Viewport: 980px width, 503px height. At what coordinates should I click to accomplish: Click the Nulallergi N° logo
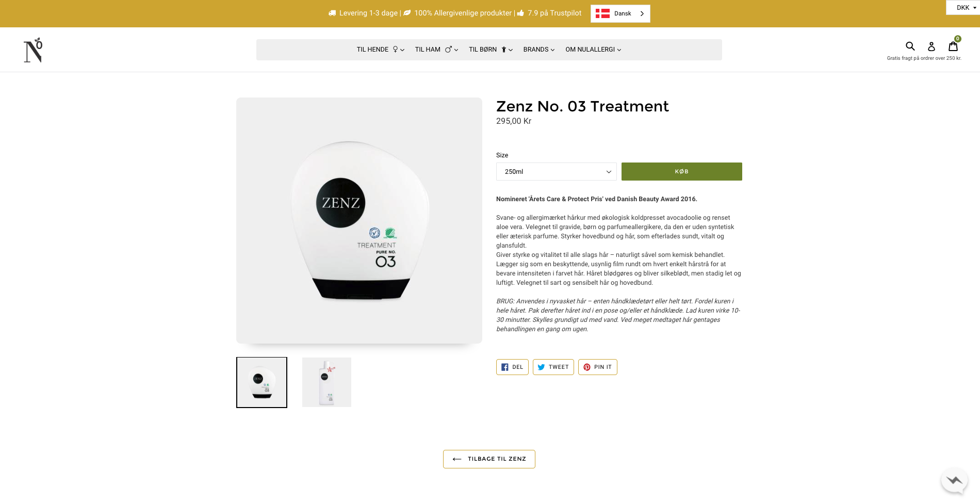(x=33, y=50)
